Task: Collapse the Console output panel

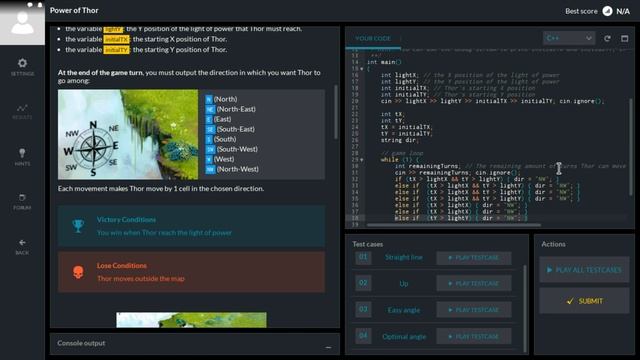Action: 329,347
